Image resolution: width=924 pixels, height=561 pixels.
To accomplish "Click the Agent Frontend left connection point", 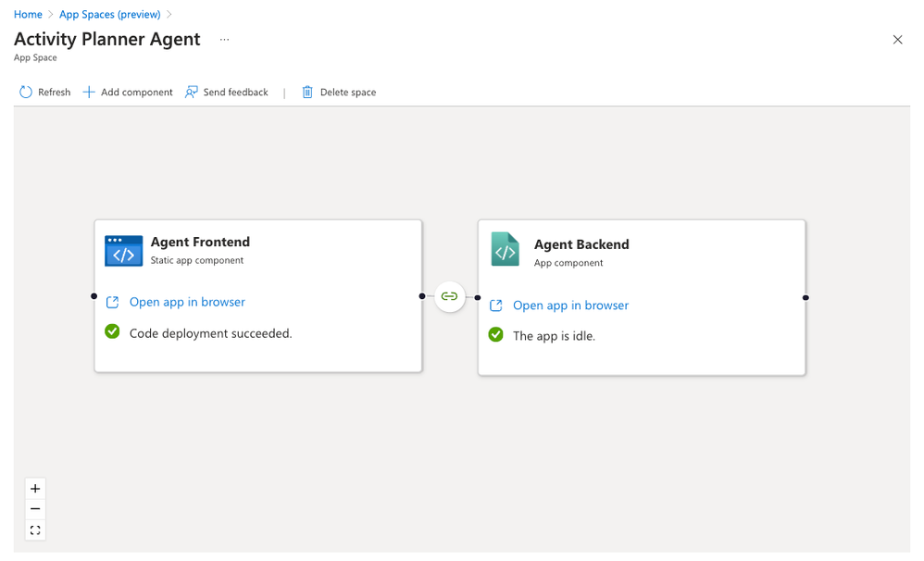I will pos(94,296).
